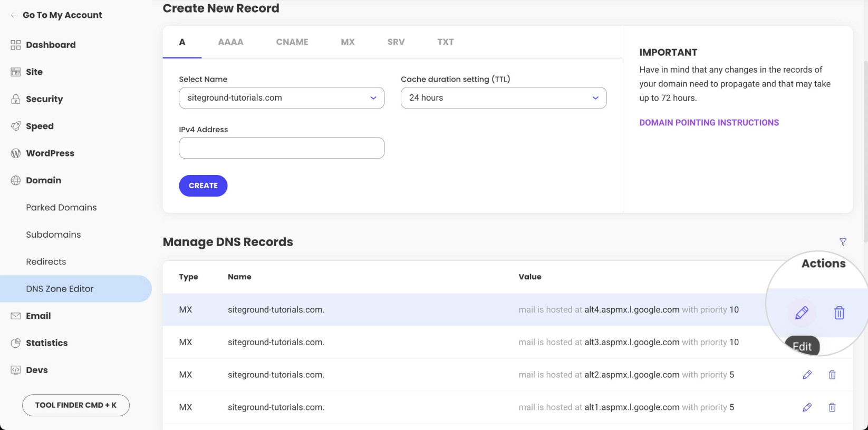
Task: Click the back arrow next to Go To My Account
Action: point(14,15)
